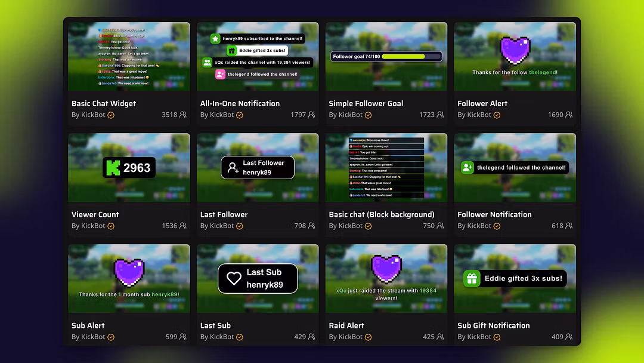The height and width of the screenshot is (363, 644).
Task: Click the verified badge under Raid Alert
Action: pos(368,337)
